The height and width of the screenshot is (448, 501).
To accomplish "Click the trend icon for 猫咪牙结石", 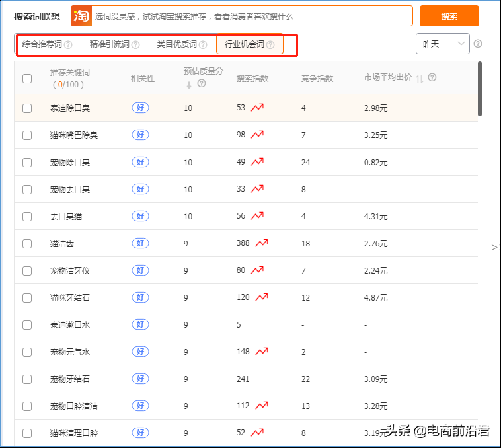I will (262, 297).
